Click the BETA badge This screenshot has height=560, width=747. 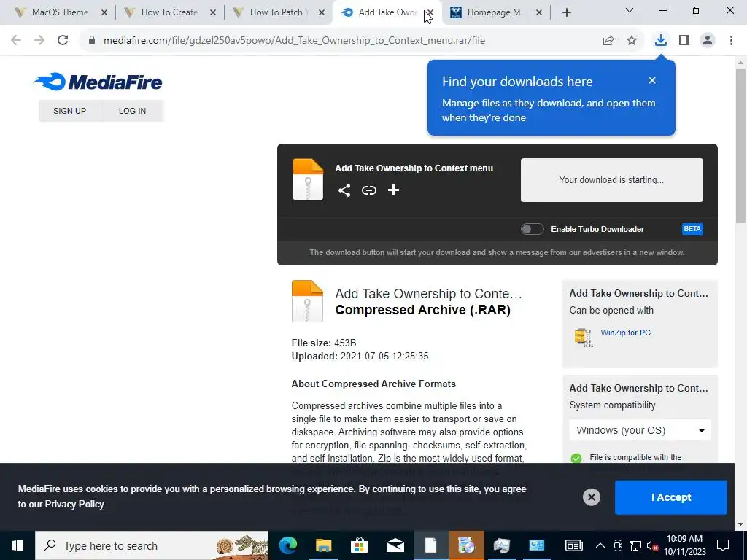pyautogui.click(x=692, y=229)
